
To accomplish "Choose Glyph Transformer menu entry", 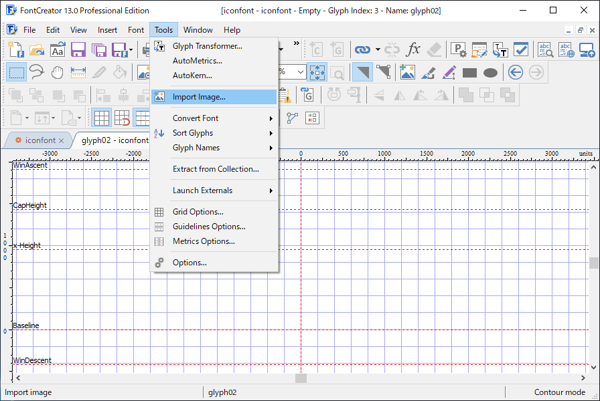I will pyautogui.click(x=214, y=46).
